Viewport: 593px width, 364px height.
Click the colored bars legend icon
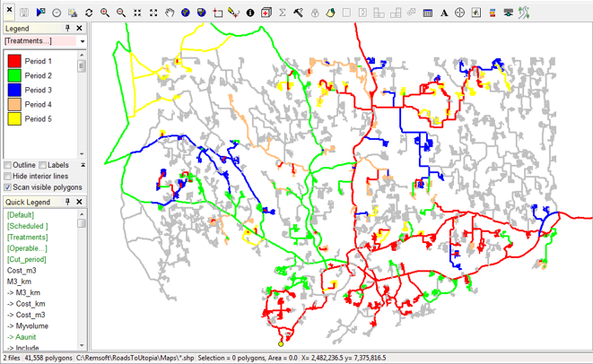coord(492,13)
